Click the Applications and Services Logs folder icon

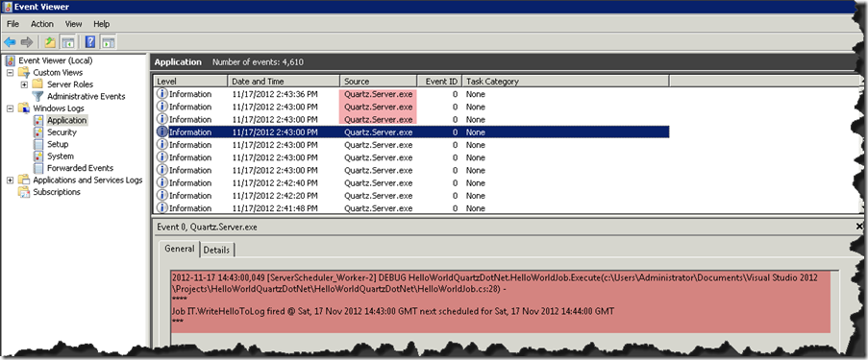click(24, 180)
